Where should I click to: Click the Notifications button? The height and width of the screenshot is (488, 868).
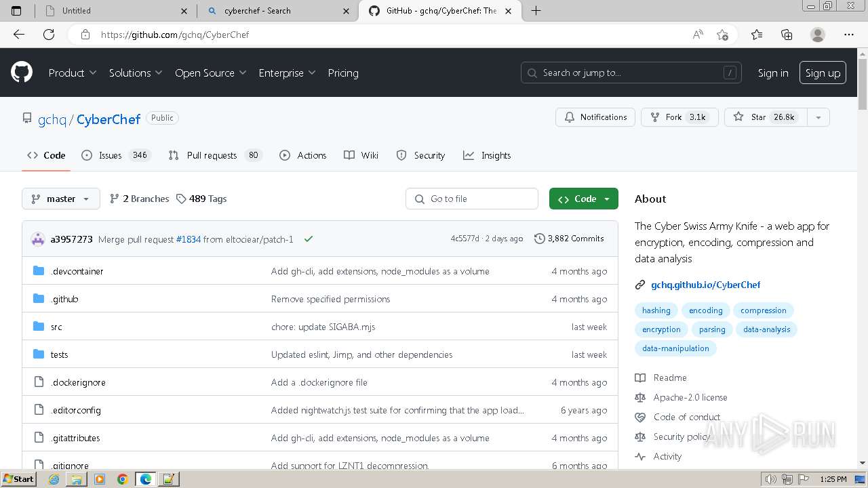(595, 117)
